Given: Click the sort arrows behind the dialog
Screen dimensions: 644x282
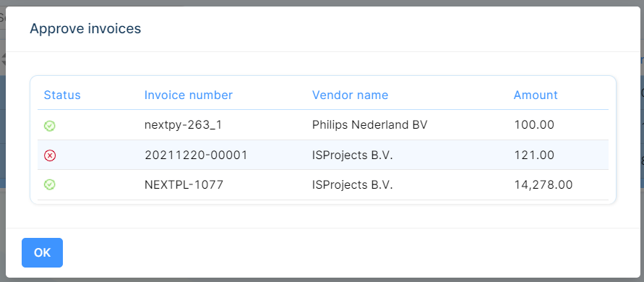Looking at the screenshot, I should click(x=3, y=59).
